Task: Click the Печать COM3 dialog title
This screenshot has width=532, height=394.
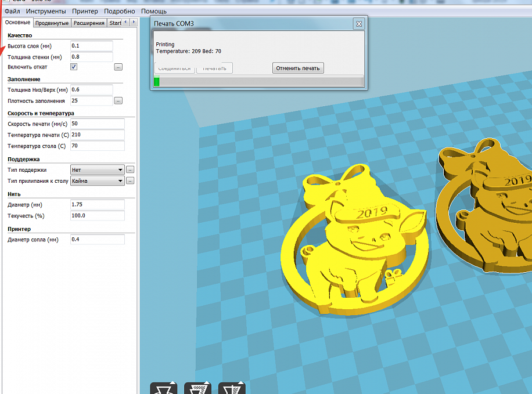Action: [174, 23]
